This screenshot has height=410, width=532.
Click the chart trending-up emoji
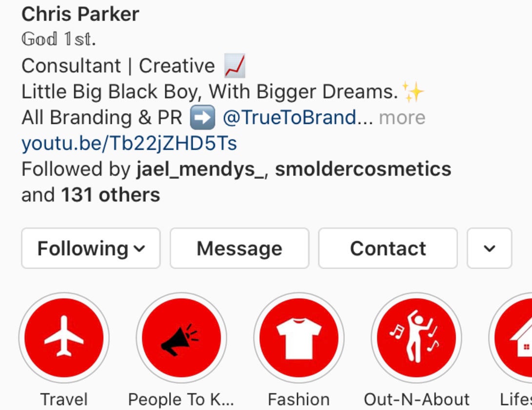pos(235,65)
